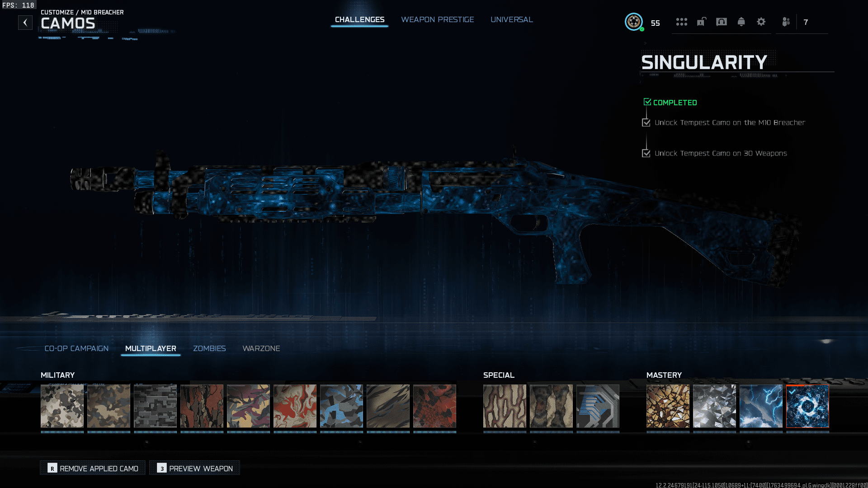Click Remove Applied Camo button
The image size is (868, 488).
coord(93,468)
